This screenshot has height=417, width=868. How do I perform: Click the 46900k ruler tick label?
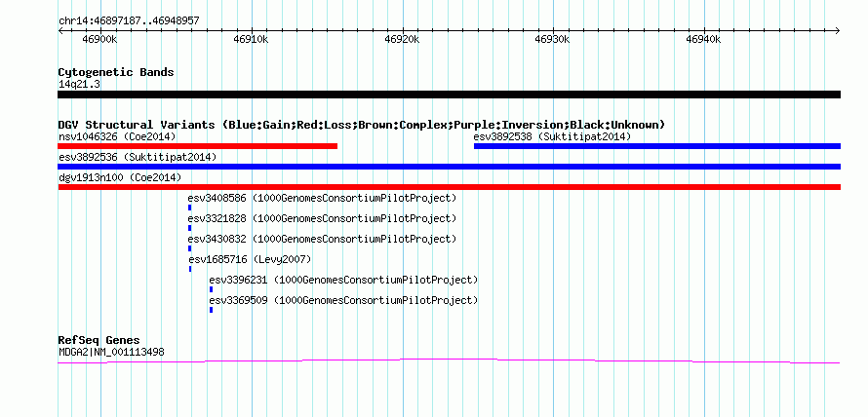pos(99,39)
